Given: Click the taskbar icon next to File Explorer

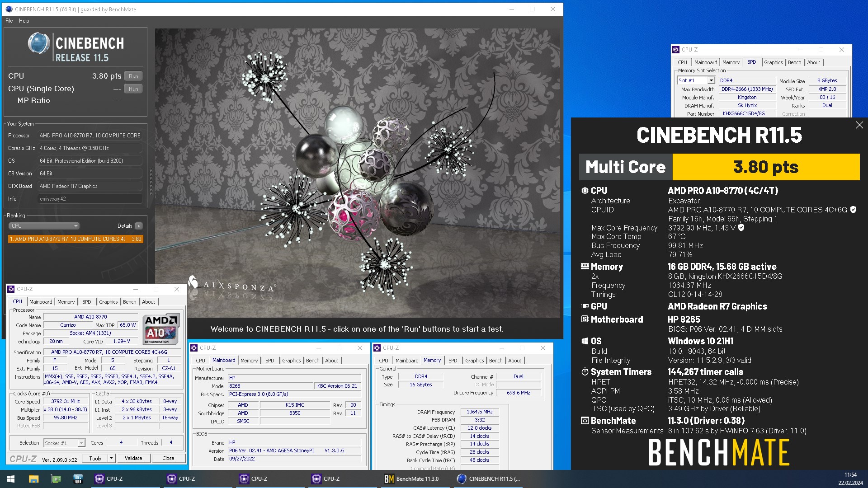Looking at the screenshot, I should click(x=56, y=479).
